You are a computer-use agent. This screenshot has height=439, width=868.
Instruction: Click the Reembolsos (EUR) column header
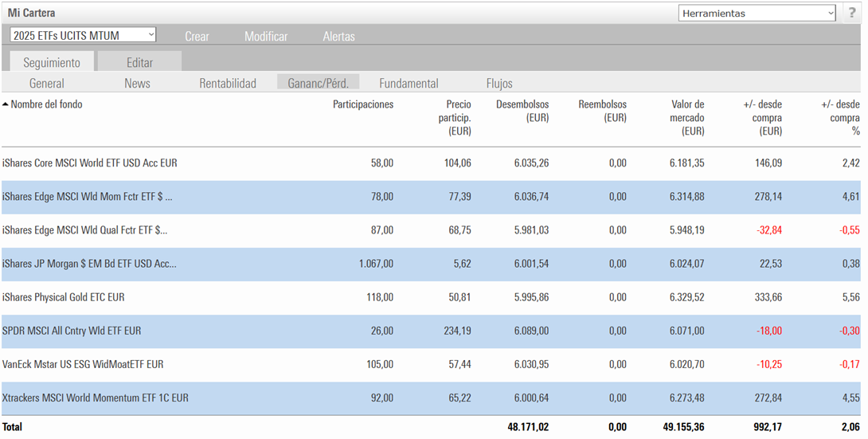(602, 111)
